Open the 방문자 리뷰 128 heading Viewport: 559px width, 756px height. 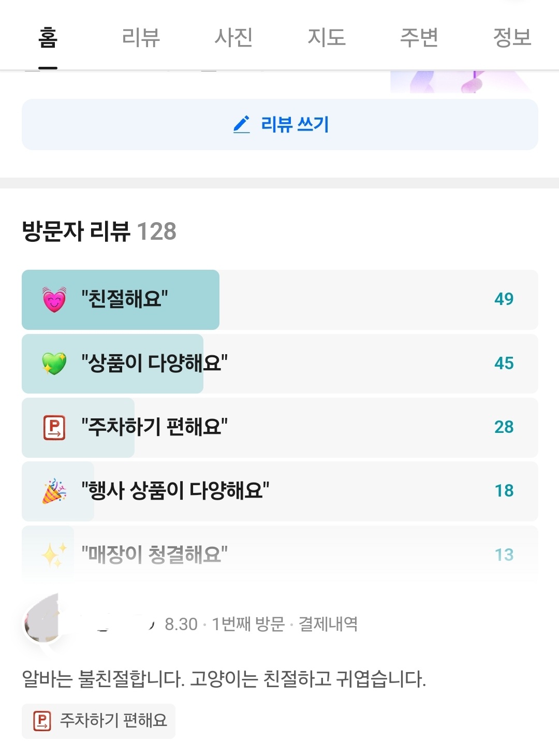click(x=99, y=231)
